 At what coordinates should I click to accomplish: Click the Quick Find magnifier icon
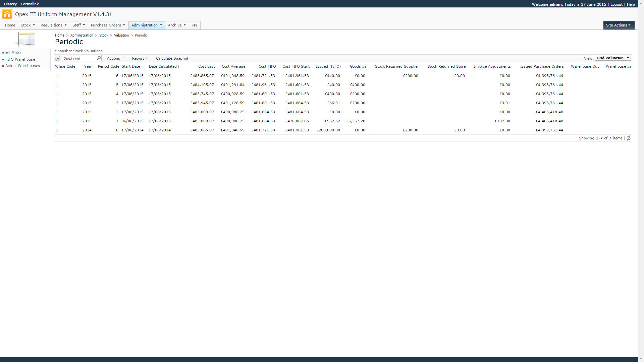(x=99, y=58)
